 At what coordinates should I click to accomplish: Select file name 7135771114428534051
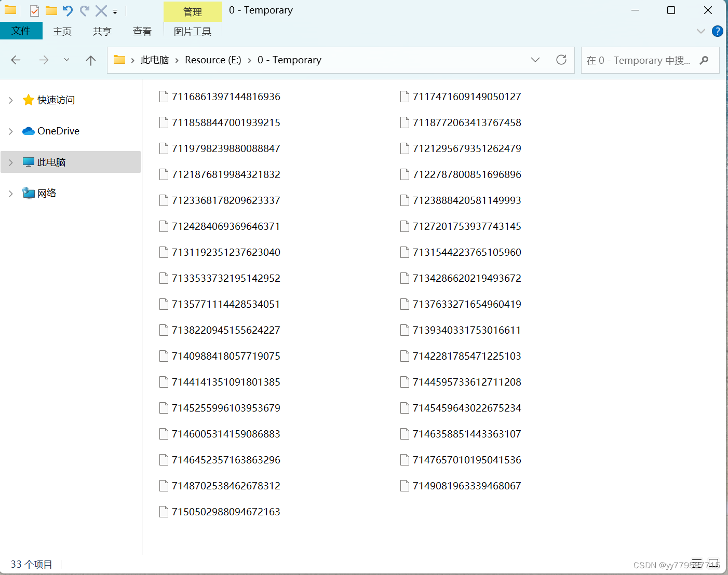[226, 304]
